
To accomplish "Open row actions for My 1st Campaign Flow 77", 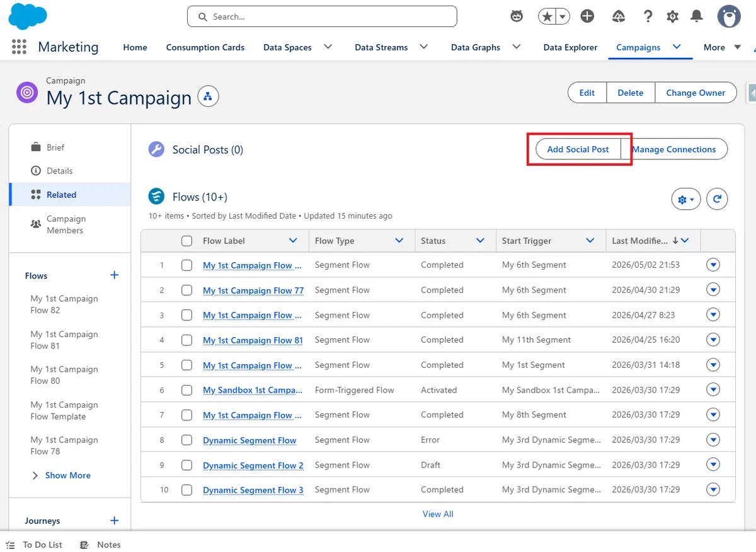I will (713, 290).
